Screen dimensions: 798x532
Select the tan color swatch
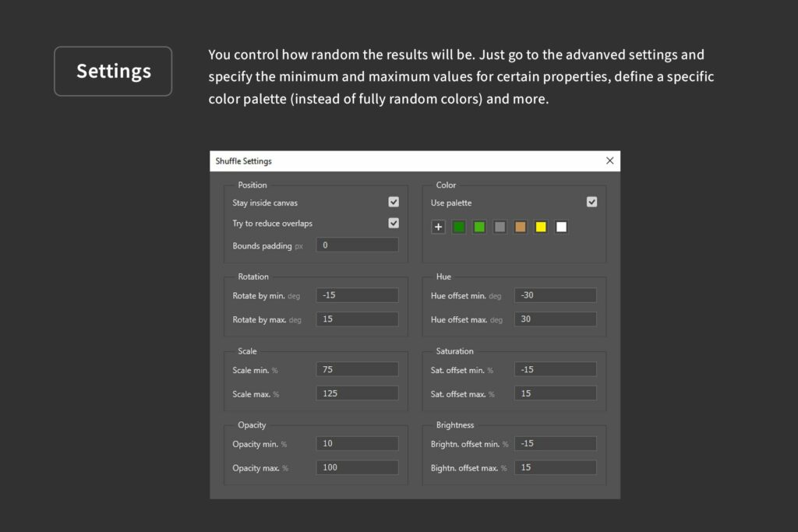click(x=520, y=227)
